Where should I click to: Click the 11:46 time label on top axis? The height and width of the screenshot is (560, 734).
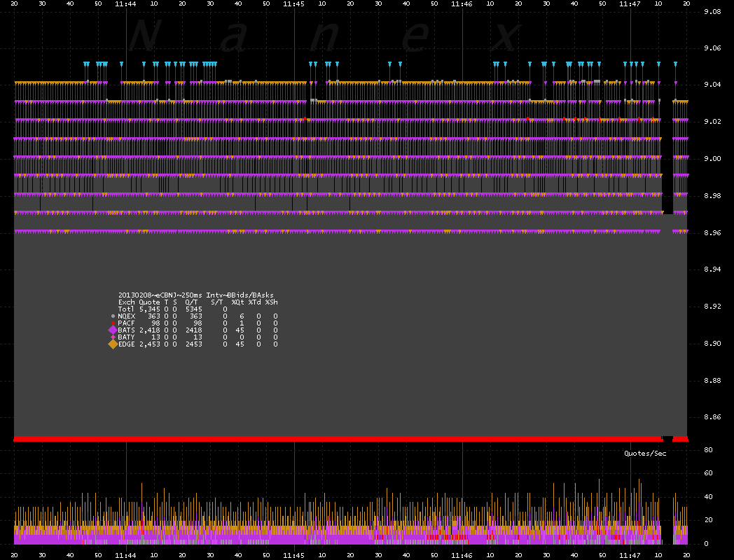pos(462,3)
